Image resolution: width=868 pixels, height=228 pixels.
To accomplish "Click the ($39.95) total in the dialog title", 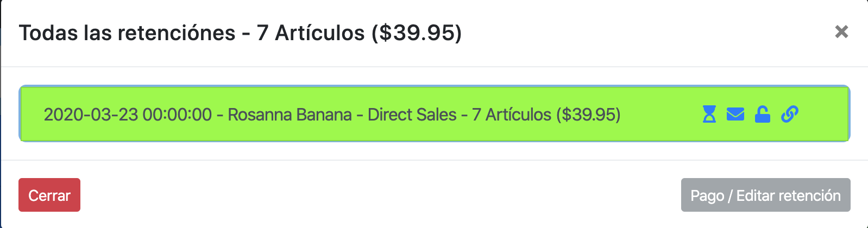I will (x=417, y=33).
